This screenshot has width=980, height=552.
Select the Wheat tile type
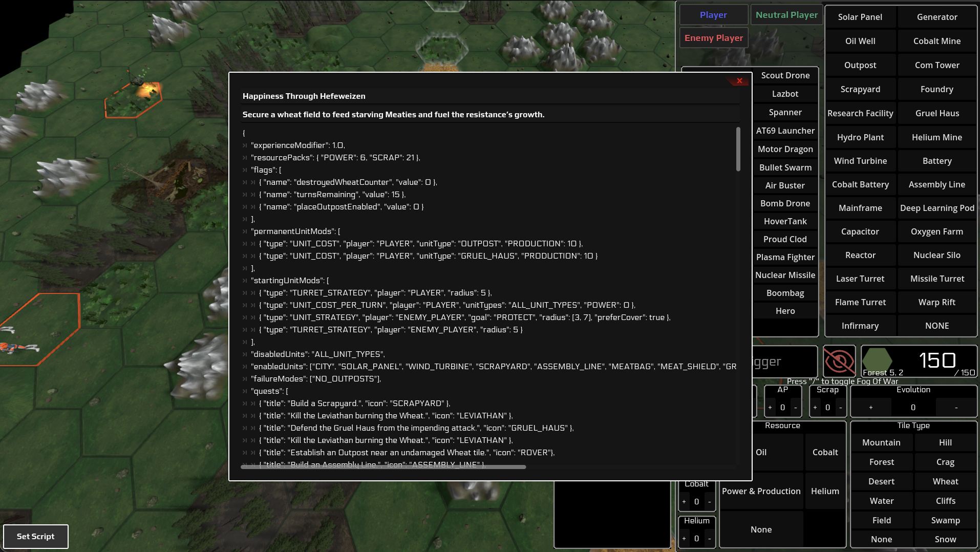tap(945, 481)
